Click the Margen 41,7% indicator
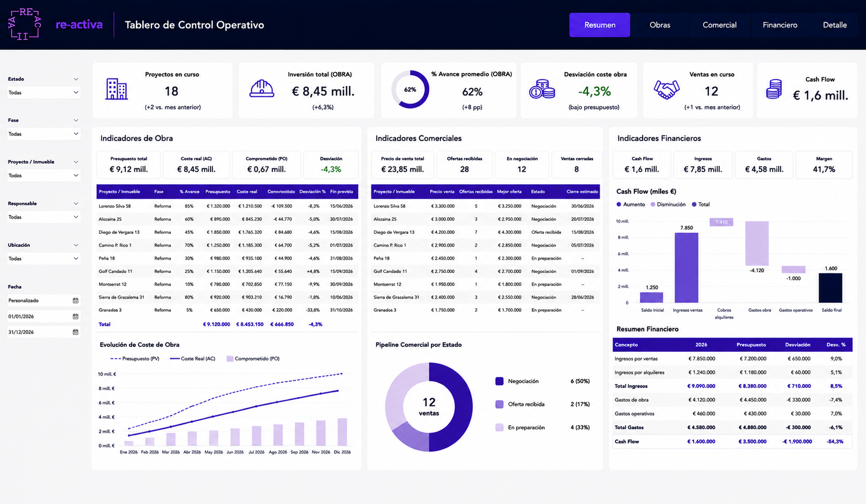 click(x=824, y=165)
